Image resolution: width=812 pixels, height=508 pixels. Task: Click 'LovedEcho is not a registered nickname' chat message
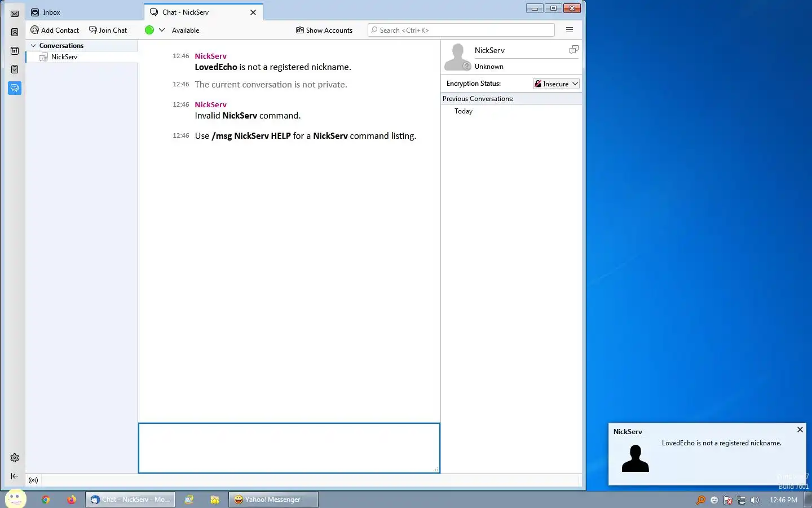coord(273,67)
